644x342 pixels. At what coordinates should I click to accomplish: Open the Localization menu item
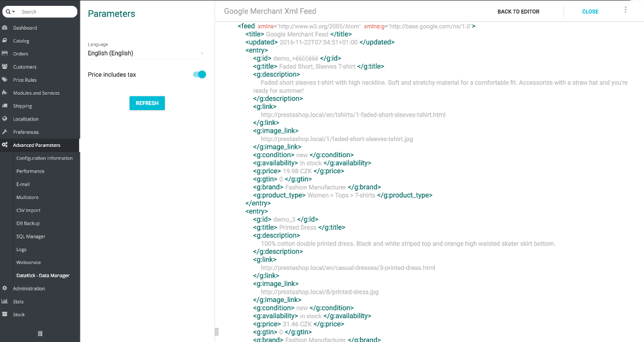pos(26,119)
